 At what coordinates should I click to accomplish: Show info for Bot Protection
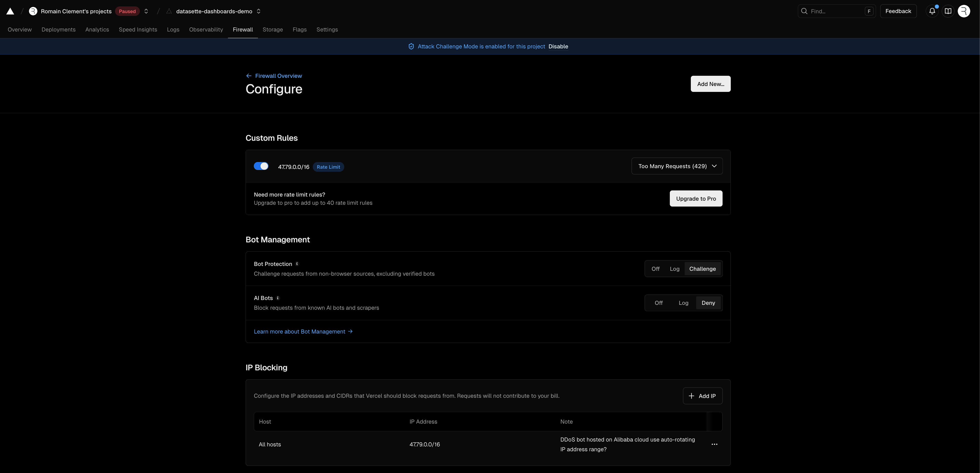tap(297, 264)
